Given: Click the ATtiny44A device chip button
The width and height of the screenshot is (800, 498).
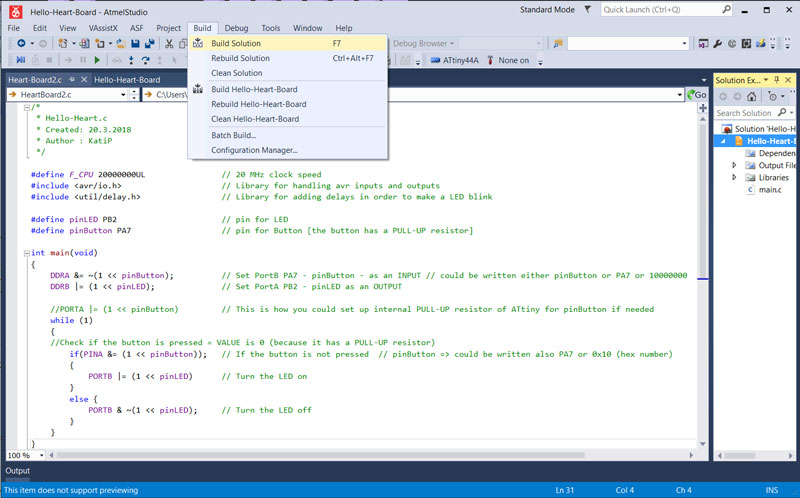Looking at the screenshot, I should [x=455, y=60].
